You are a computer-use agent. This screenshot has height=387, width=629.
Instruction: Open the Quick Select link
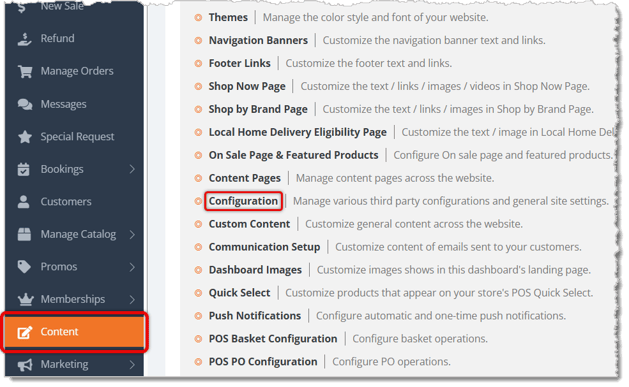click(x=239, y=293)
